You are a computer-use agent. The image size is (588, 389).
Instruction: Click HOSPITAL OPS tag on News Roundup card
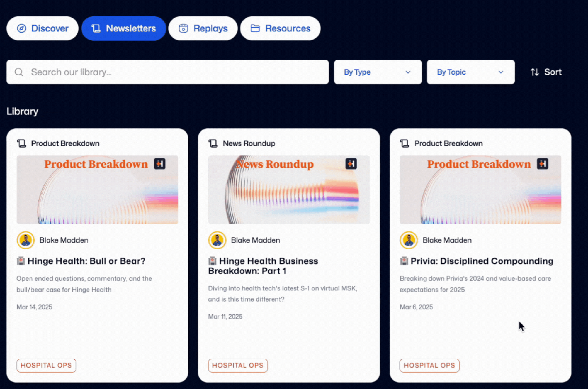[238, 366]
